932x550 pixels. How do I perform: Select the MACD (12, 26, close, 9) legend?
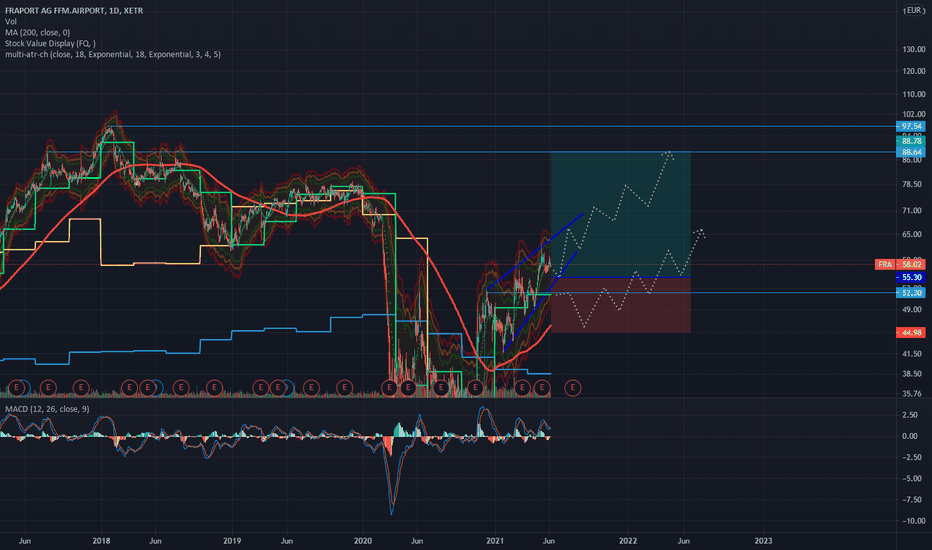48,409
